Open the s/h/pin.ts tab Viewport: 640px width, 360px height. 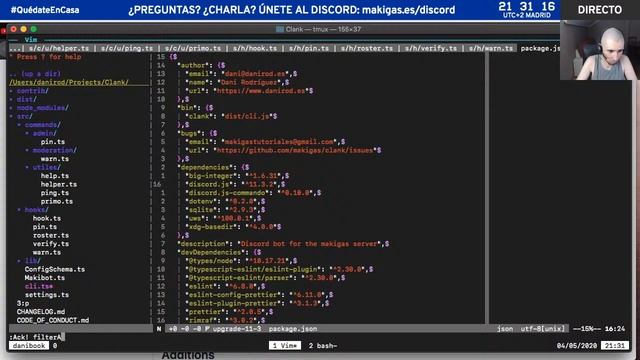pyautogui.click(x=309, y=48)
